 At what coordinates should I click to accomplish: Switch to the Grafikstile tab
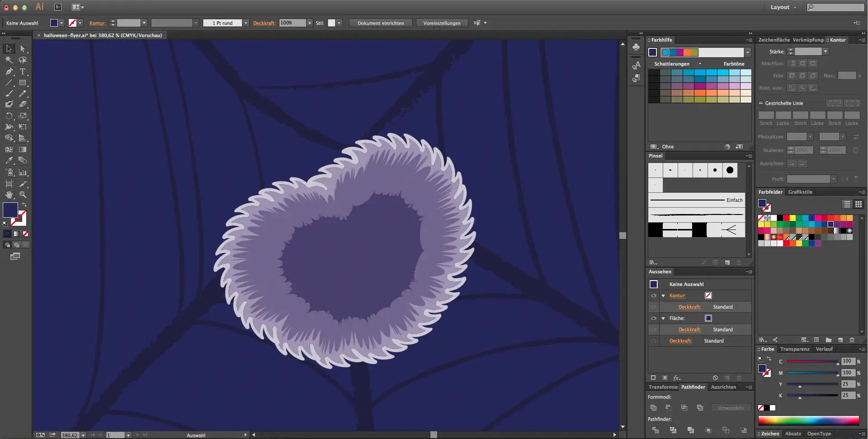click(x=800, y=192)
